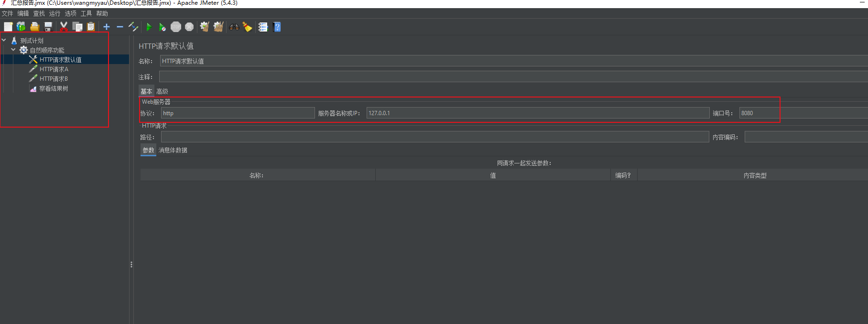The image size is (868, 324).
Task: Click Start no pauses icon
Action: tap(163, 27)
